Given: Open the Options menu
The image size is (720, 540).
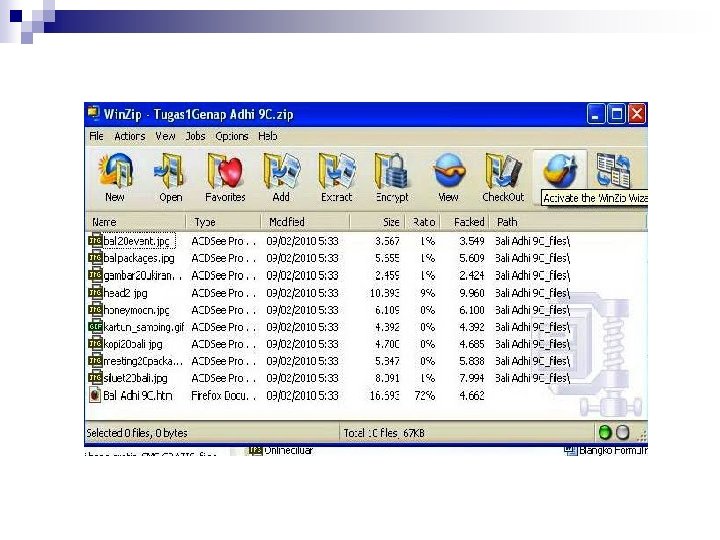Looking at the screenshot, I should [231, 136].
